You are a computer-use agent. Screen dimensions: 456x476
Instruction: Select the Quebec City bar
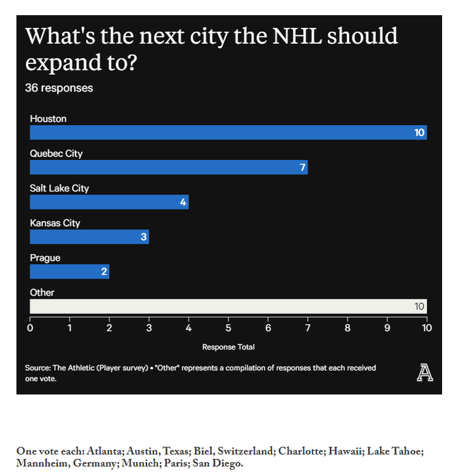169,168
